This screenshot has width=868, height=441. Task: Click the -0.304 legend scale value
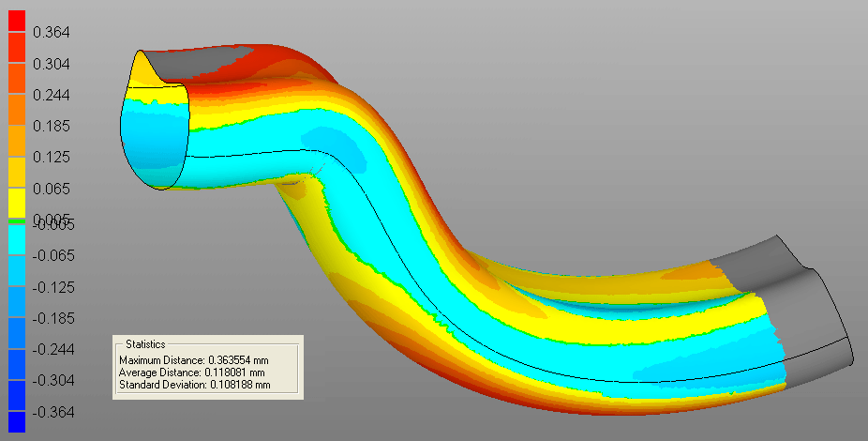53,381
